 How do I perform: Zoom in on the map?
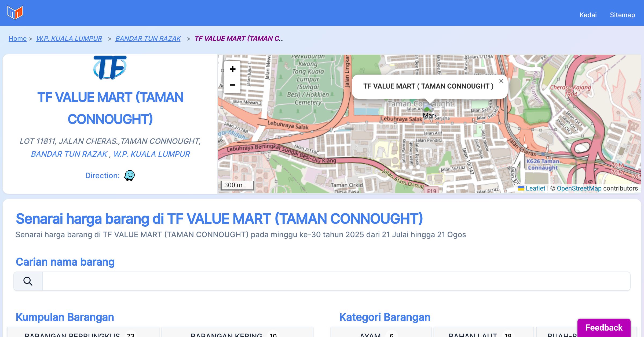click(x=232, y=69)
